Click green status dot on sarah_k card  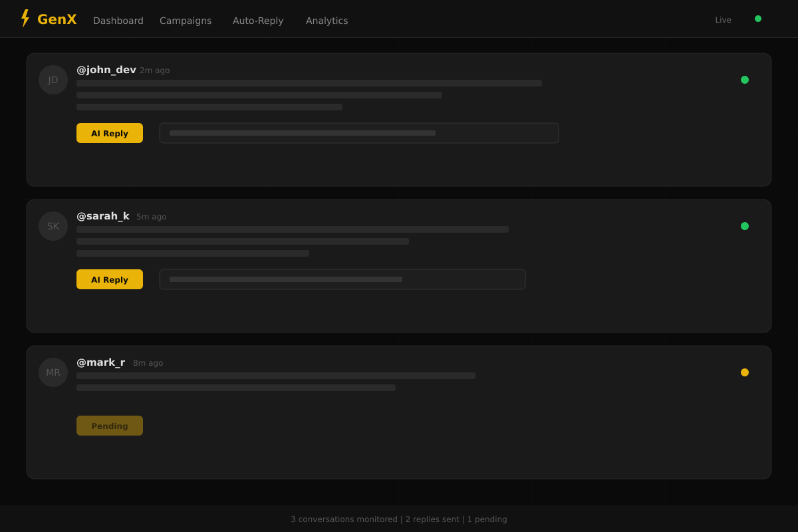[745, 226]
